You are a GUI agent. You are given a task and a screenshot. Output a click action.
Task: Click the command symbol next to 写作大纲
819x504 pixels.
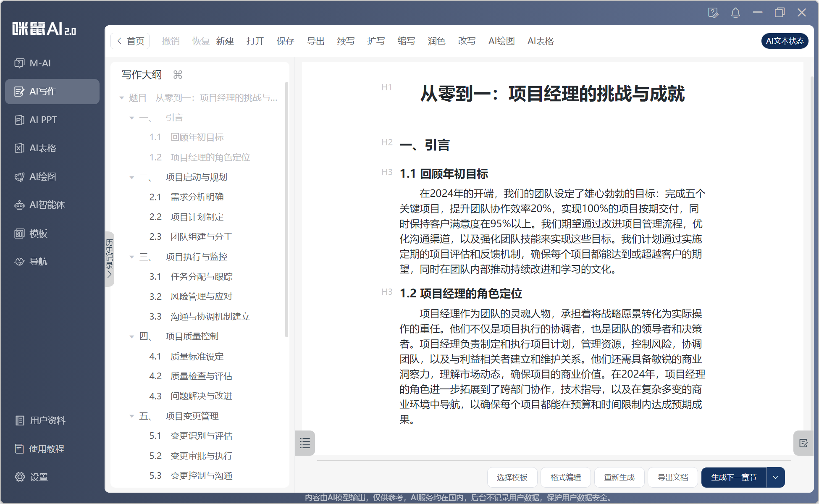click(x=178, y=75)
